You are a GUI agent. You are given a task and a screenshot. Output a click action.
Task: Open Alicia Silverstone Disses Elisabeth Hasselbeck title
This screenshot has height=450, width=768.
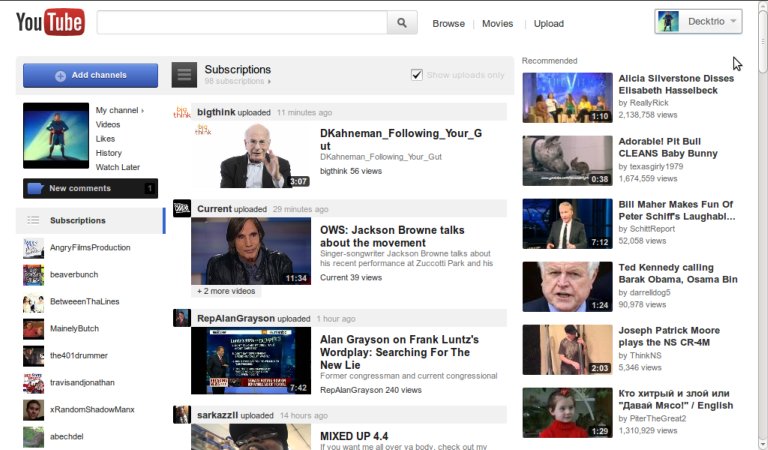[x=676, y=84]
